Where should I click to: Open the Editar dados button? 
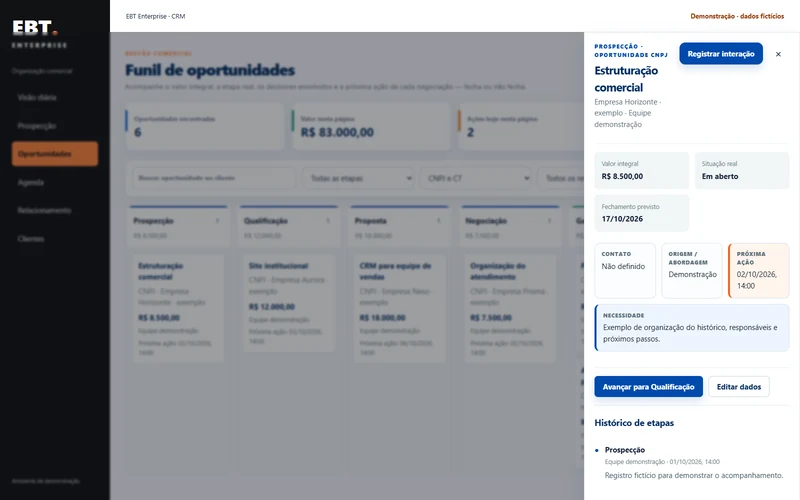click(x=738, y=387)
